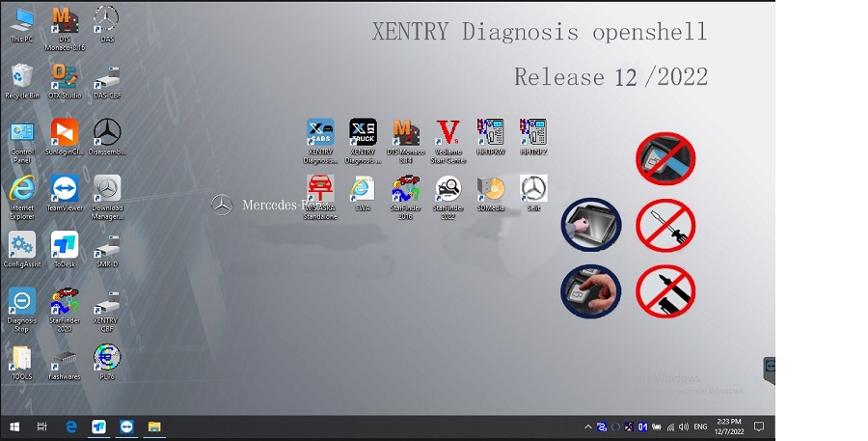Launch the PL76 euro icon
Screen dimensions: 868x441
[107, 363]
